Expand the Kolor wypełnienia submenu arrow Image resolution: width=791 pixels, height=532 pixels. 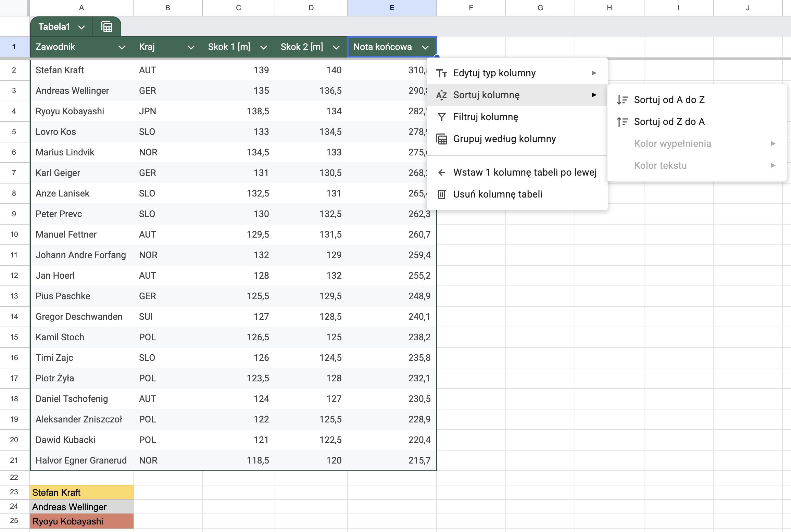[773, 143]
